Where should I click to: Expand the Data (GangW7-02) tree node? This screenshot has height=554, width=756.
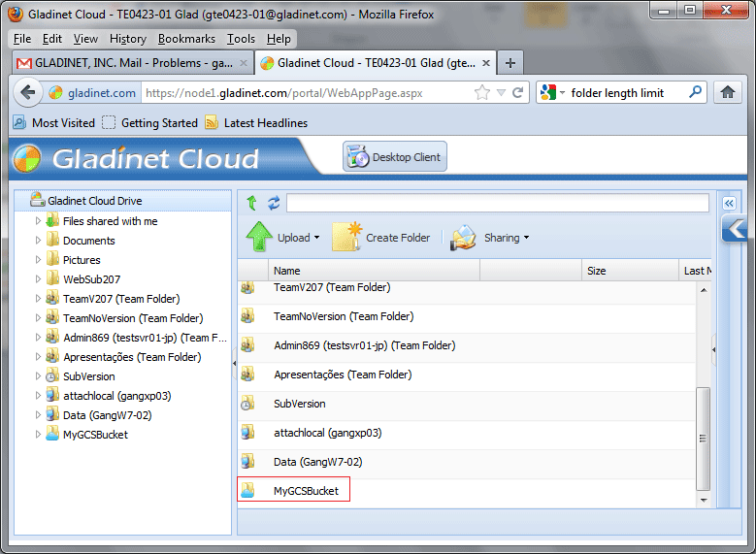38,414
